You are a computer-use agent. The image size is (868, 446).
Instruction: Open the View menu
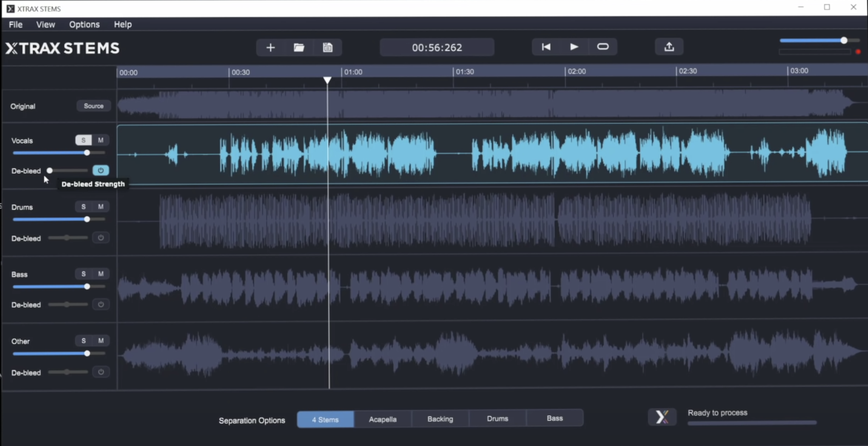click(45, 24)
